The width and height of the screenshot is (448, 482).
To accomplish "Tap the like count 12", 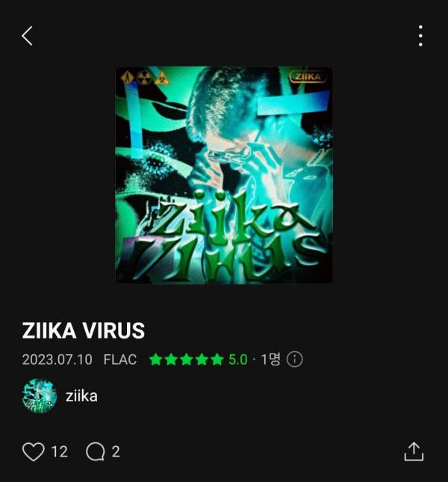I will (60, 452).
